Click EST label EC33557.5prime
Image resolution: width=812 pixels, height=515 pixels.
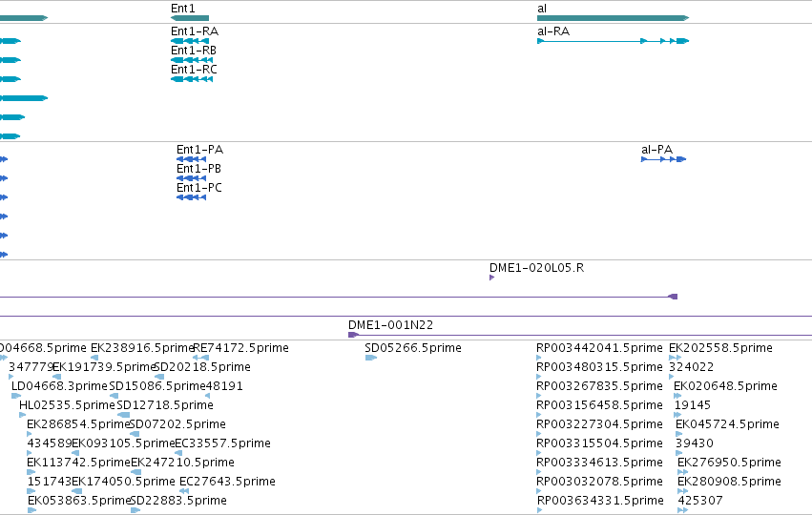tap(222, 443)
